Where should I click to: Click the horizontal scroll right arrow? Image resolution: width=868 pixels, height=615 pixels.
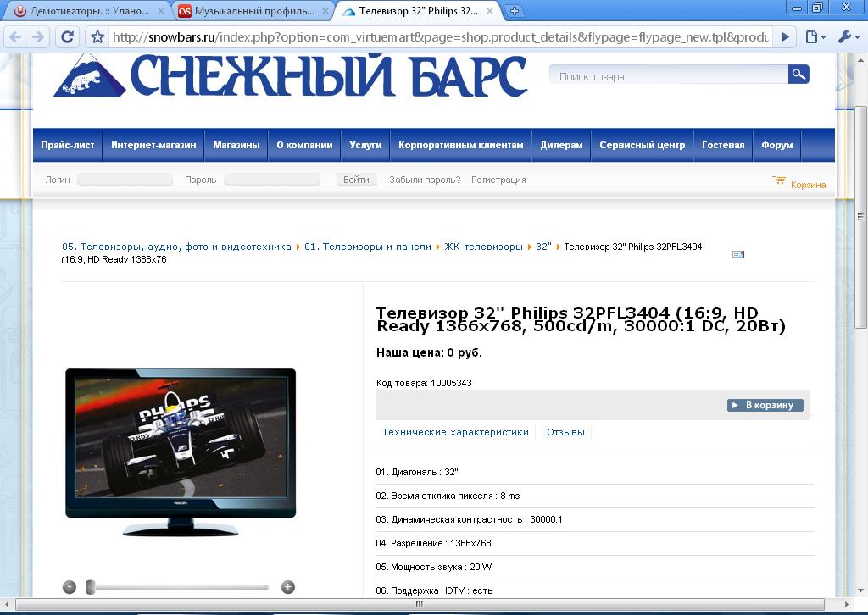tap(847, 604)
